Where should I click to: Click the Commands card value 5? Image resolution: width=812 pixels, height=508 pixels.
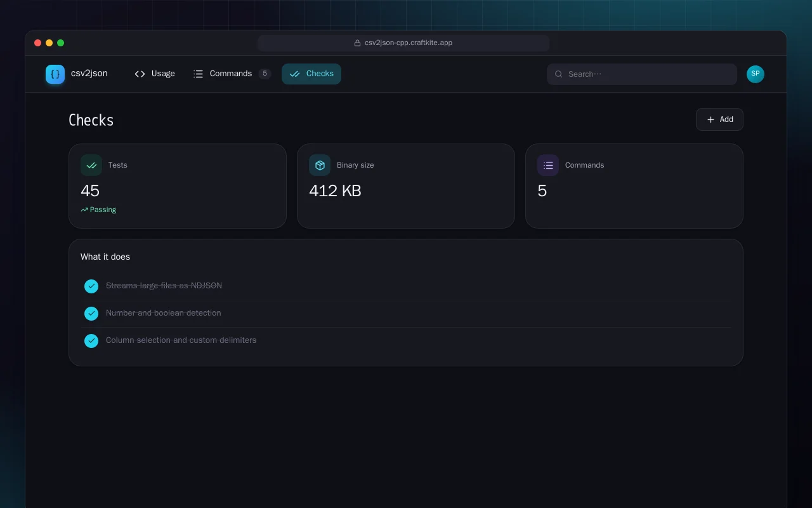pos(542,190)
